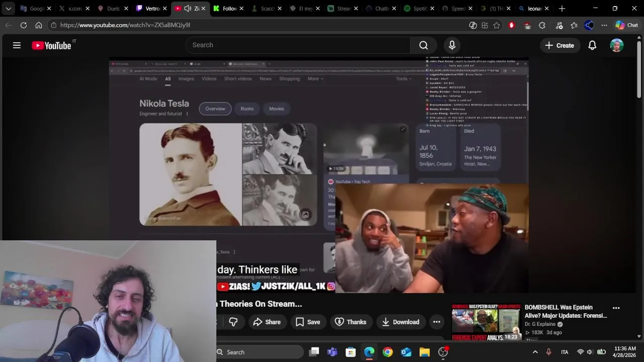Open Outlook from the taskbar
This screenshot has height=362, width=644.
click(x=406, y=352)
